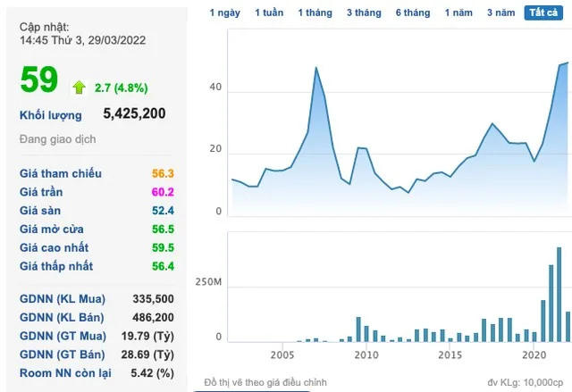Click the Giá tham chiếu label
This screenshot has height=392, width=572.
(61, 173)
